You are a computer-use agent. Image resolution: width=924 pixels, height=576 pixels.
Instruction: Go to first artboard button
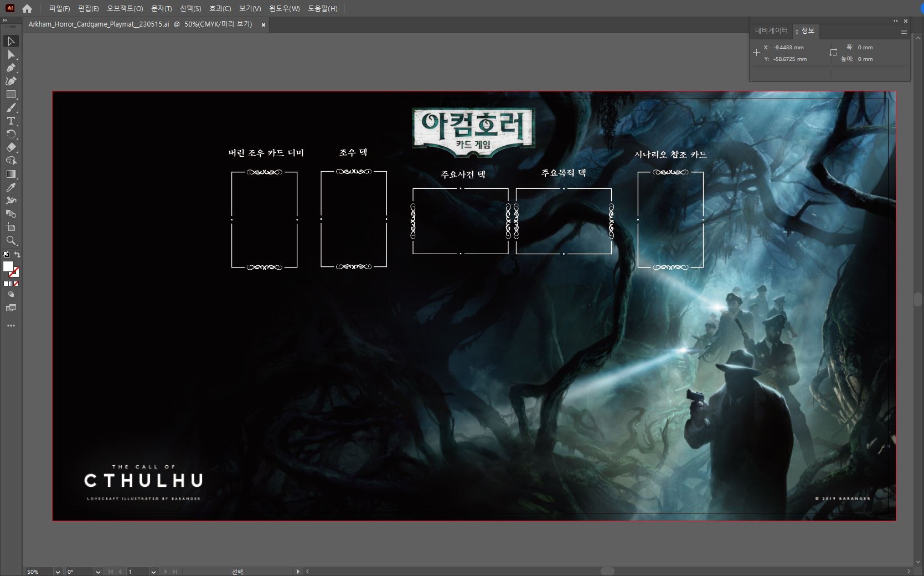pos(111,572)
